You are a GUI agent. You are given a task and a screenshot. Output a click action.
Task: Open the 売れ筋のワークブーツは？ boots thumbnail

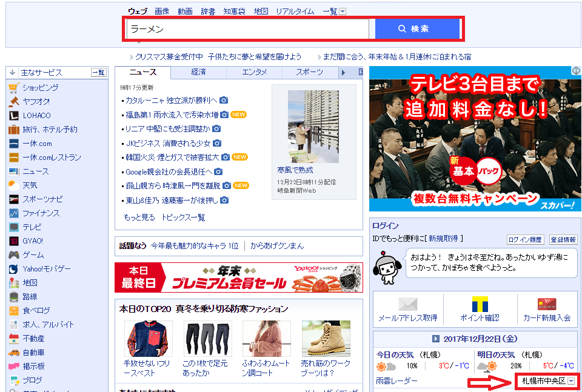(x=326, y=339)
